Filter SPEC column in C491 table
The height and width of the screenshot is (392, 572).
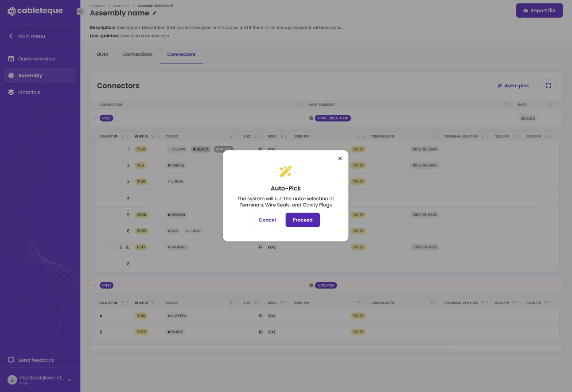[282, 303]
